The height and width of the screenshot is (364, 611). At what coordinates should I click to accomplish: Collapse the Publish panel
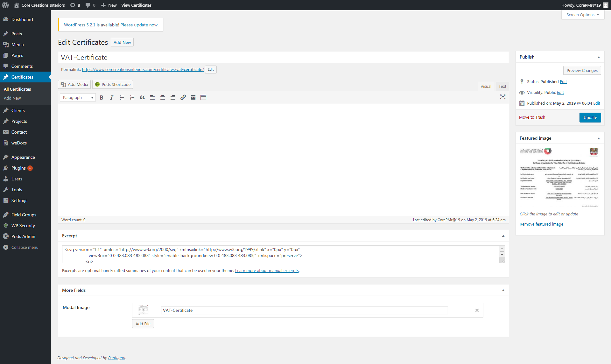click(x=599, y=57)
